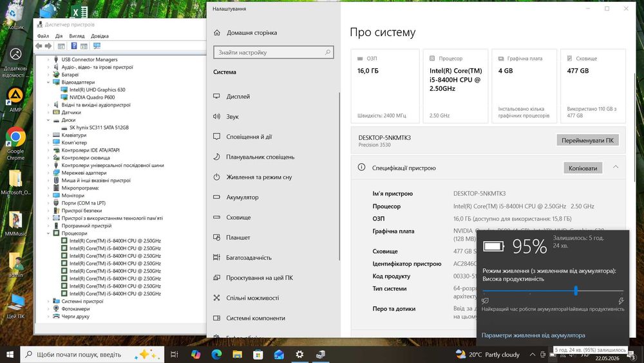Click the Процесор info card

455,86
